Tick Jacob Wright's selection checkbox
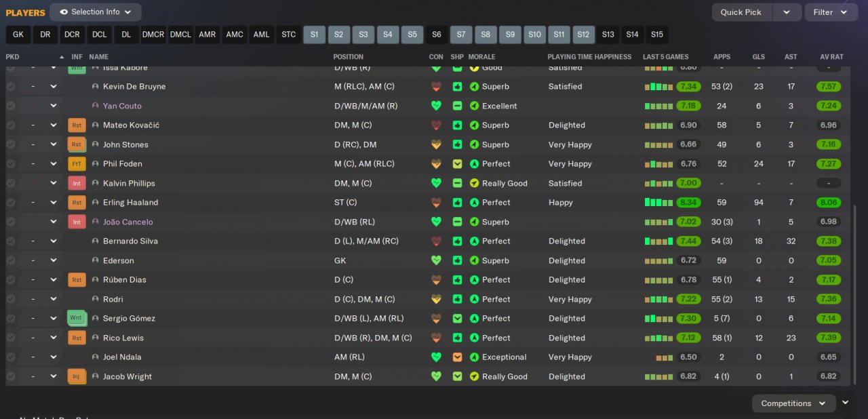This screenshot has width=868, height=419. pyautogui.click(x=11, y=376)
